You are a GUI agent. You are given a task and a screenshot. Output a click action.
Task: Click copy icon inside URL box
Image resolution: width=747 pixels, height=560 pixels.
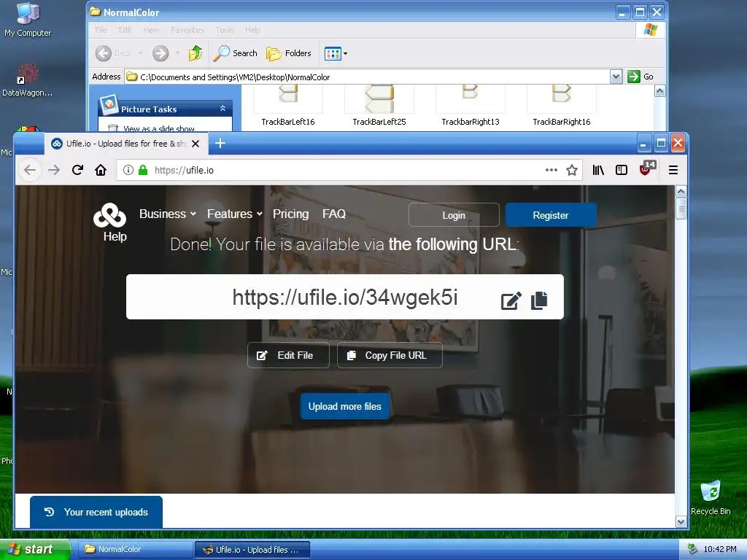(x=539, y=300)
